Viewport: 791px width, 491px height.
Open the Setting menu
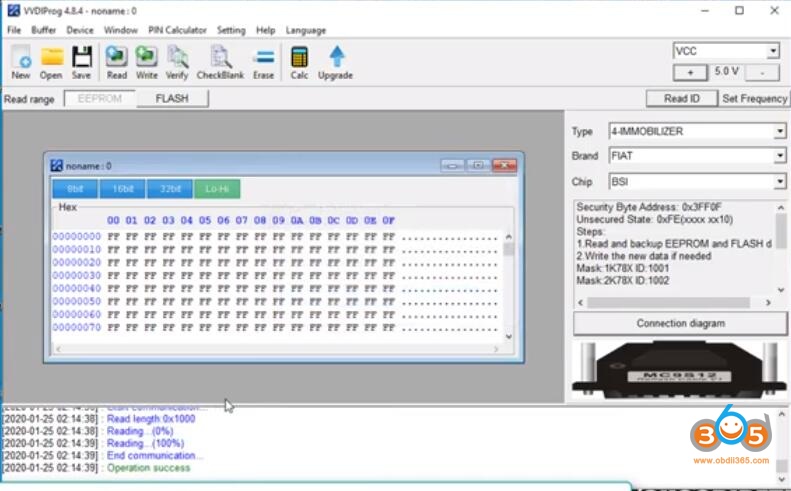[231, 30]
